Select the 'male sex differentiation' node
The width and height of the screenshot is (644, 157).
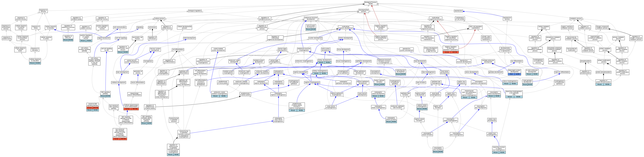pos(562,72)
